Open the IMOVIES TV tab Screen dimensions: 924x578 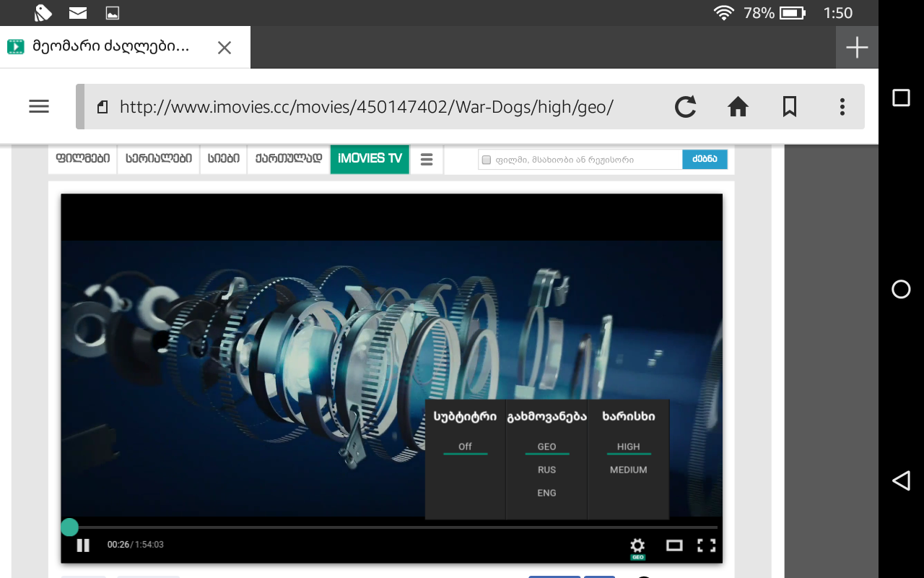pos(370,159)
